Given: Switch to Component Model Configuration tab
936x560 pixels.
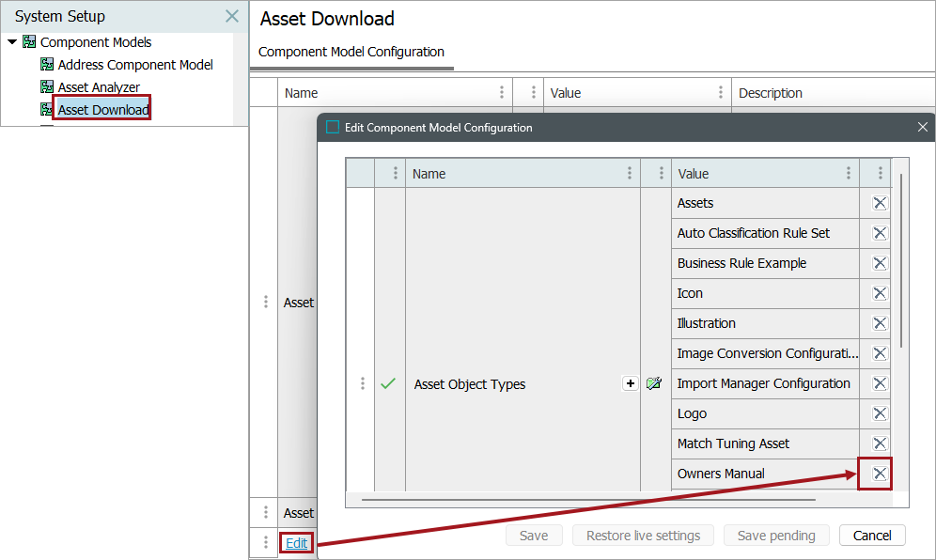Looking at the screenshot, I should click(x=351, y=52).
